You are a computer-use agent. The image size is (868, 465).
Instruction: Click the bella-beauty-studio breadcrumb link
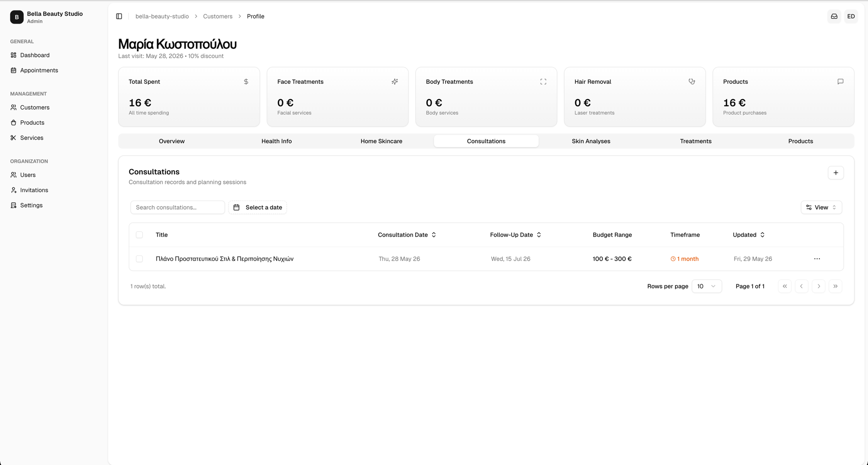point(162,16)
